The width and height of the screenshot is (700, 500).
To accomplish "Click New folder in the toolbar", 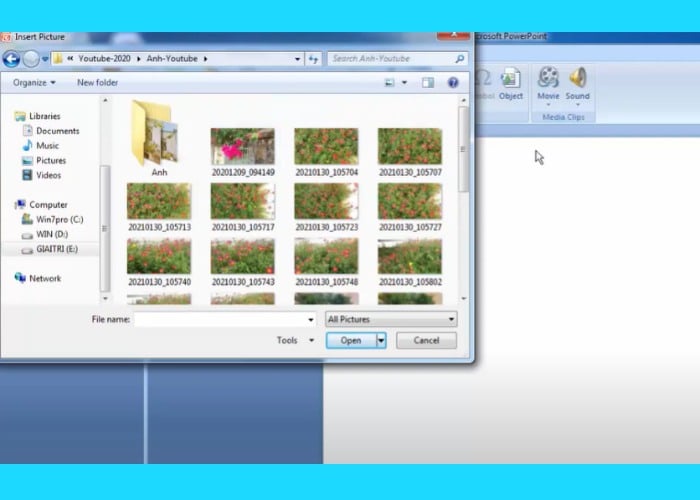I will 97,82.
